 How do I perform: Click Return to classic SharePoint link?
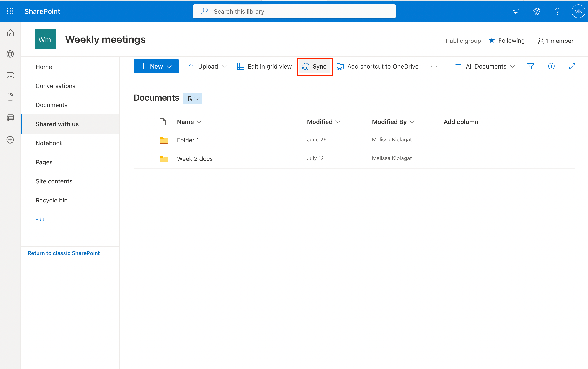[63, 253]
